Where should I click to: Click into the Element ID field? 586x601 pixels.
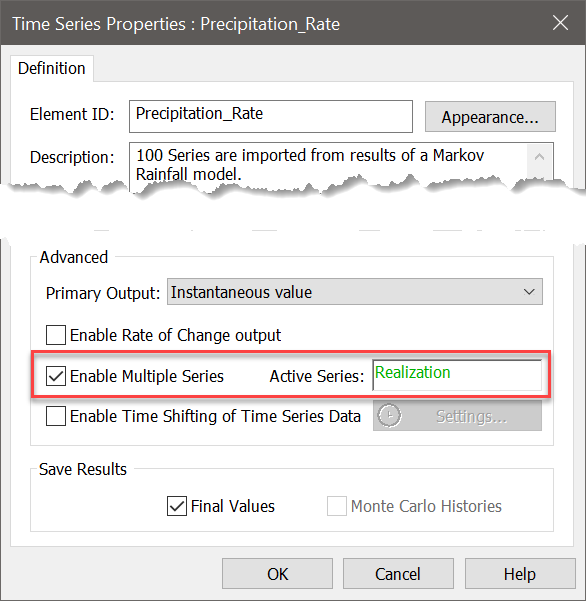pos(271,117)
